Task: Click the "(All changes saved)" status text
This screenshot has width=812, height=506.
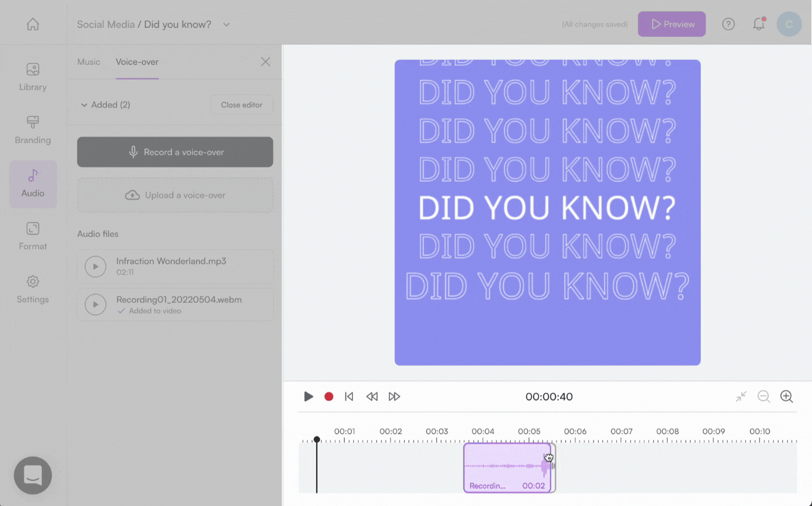Action: point(595,24)
